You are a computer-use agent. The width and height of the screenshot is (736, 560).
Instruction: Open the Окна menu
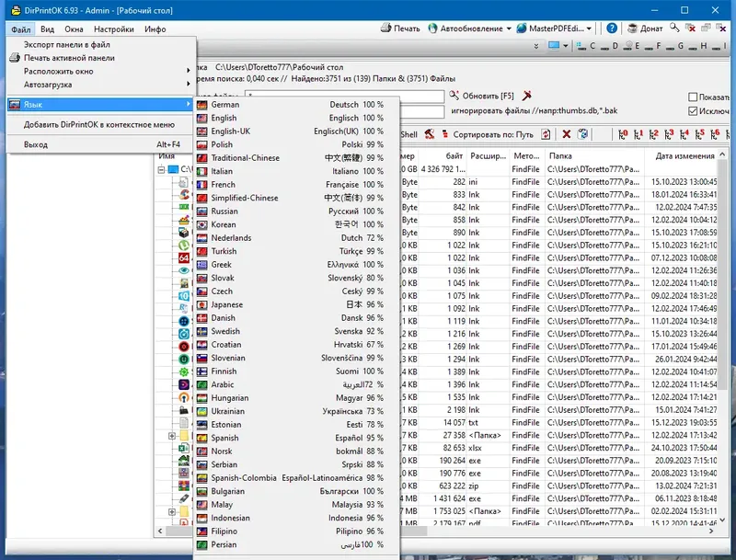[74, 29]
